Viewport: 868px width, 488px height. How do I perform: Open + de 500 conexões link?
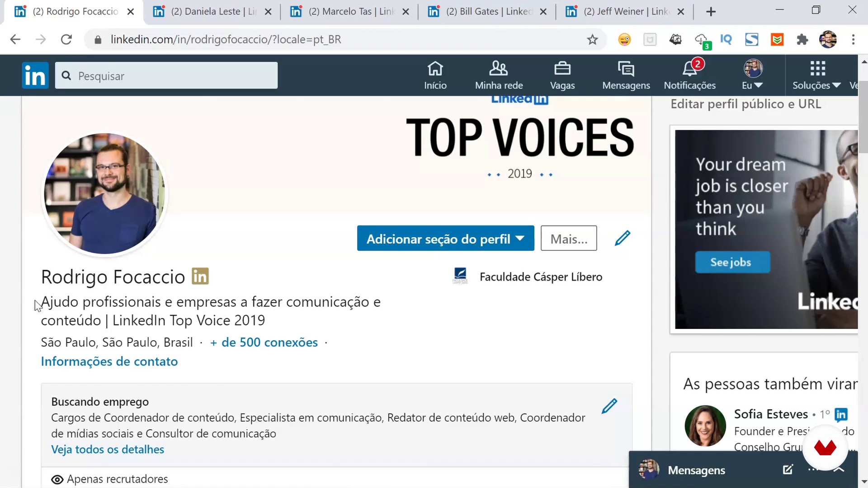(x=264, y=343)
